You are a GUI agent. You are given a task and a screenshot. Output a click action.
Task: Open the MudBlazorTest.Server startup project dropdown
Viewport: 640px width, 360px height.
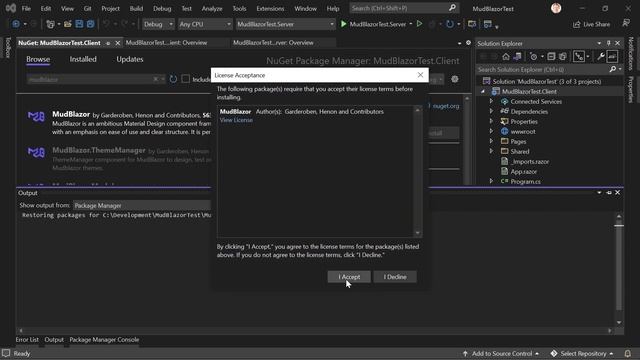[285, 24]
